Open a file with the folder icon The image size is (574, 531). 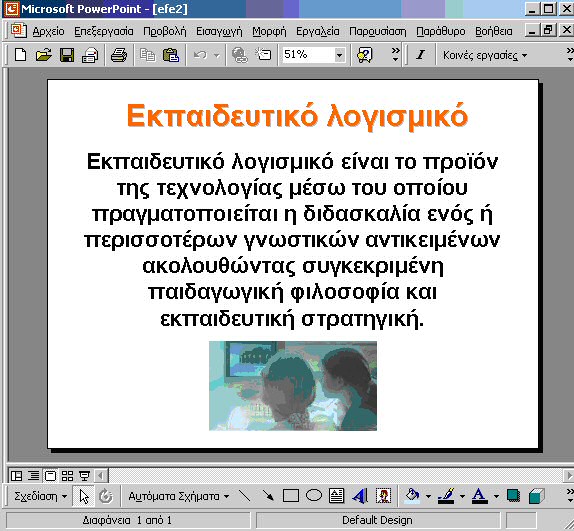[44, 55]
